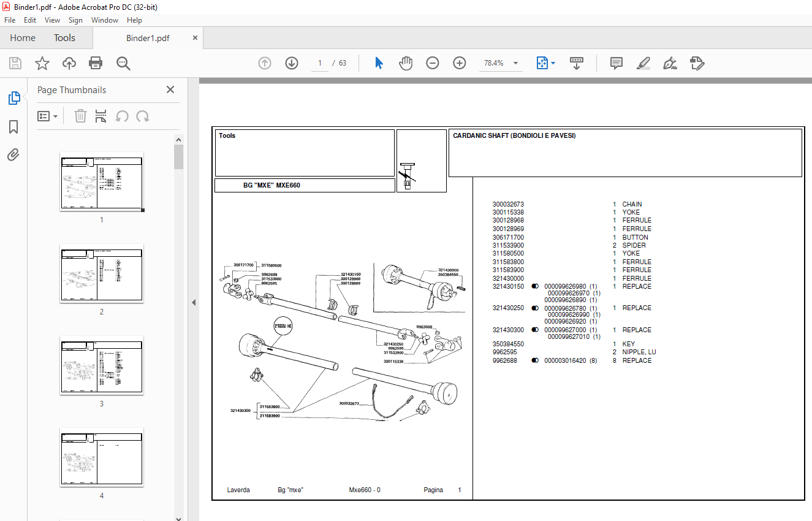Screen dimensions: 812x521
Task: Click the CARDANIC SHAFT heading text
Action: pos(514,136)
